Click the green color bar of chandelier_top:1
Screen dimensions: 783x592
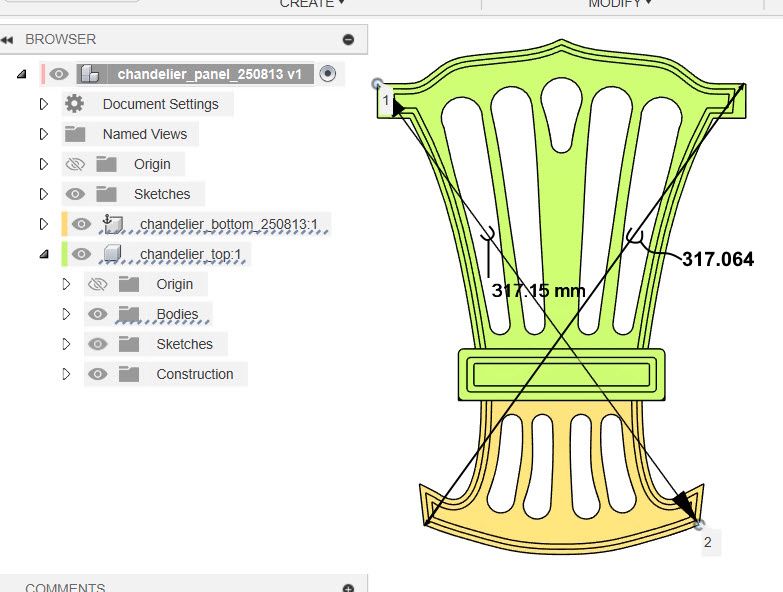64,254
